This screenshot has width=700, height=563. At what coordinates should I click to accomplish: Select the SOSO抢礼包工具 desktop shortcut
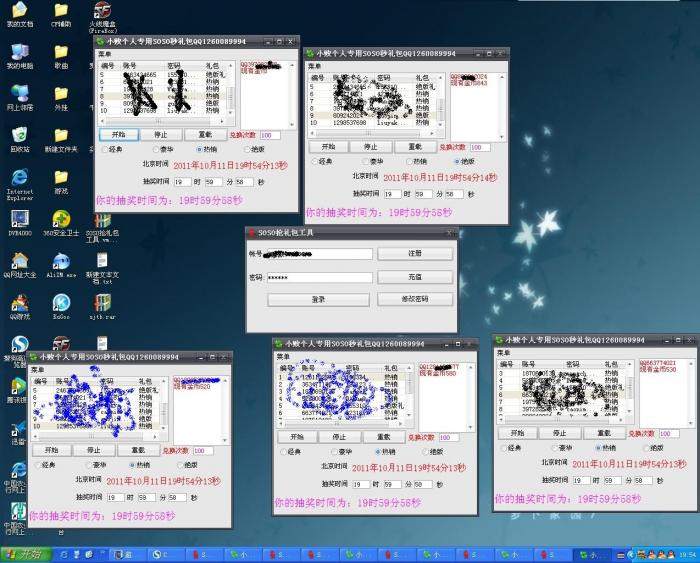click(x=103, y=228)
